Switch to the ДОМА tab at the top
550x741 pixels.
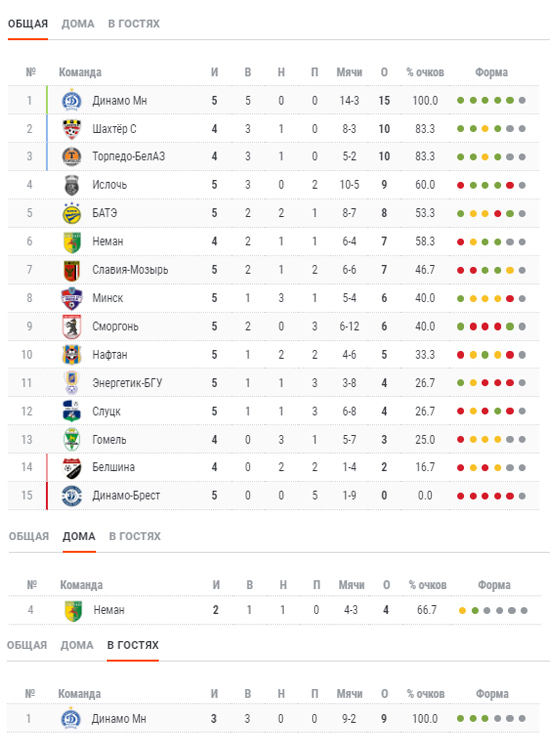(78, 24)
